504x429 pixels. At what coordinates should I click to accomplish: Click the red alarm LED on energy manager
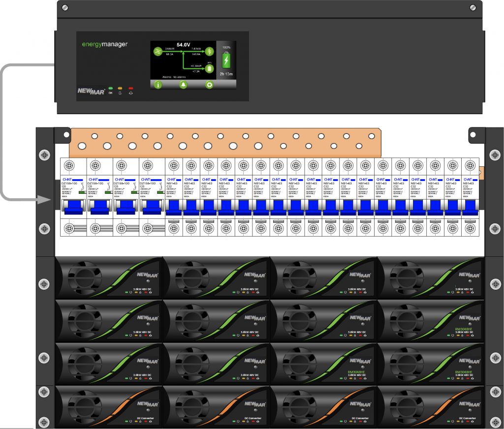point(130,88)
